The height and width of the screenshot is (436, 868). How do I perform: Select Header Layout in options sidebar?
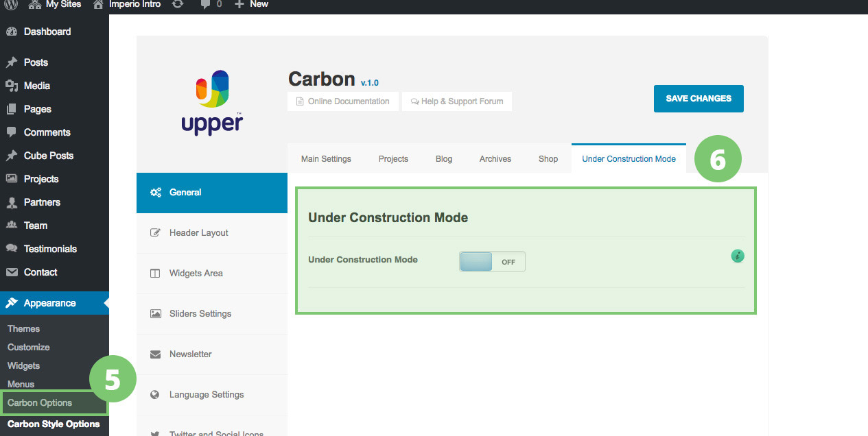coord(198,233)
